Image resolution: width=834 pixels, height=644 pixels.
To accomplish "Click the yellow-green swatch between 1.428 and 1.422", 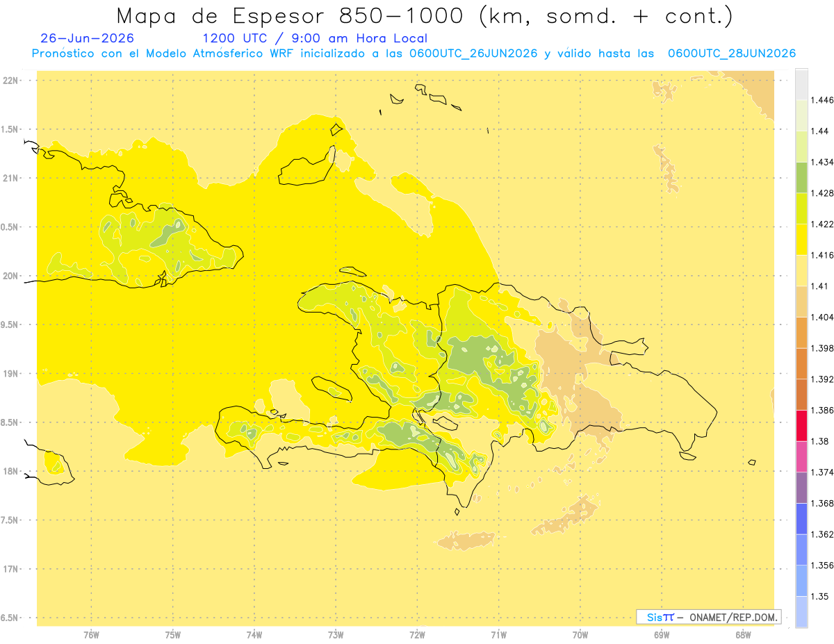I will [x=801, y=208].
